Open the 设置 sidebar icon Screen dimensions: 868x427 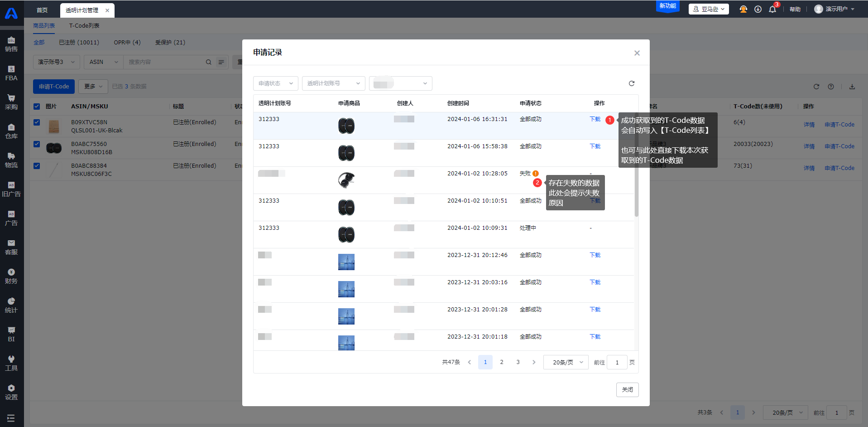11,393
